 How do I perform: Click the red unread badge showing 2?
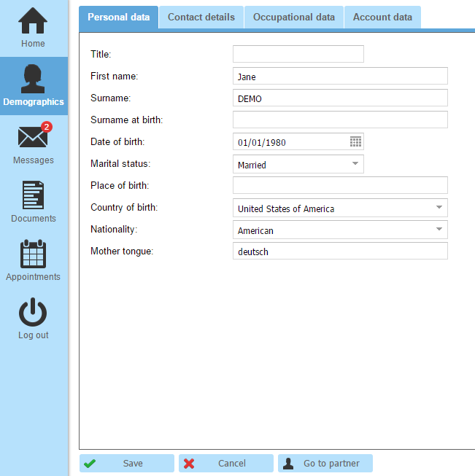[x=47, y=127]
